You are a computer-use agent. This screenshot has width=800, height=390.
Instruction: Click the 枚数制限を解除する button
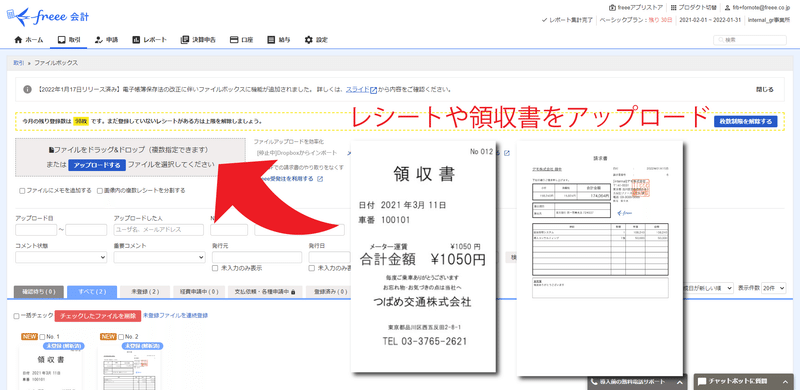[x=745, y=121]
